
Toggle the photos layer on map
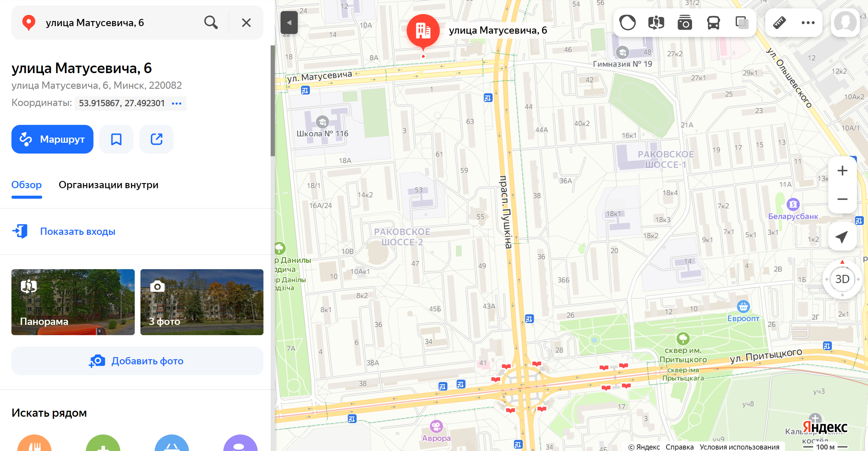685,23
